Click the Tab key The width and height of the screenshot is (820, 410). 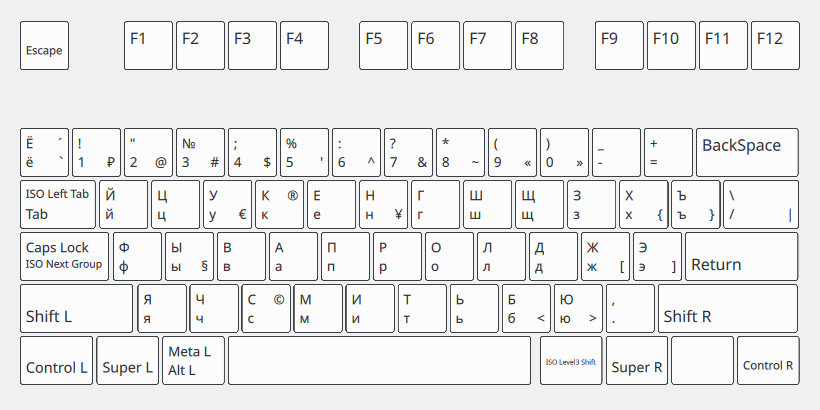tap(58, 204)
